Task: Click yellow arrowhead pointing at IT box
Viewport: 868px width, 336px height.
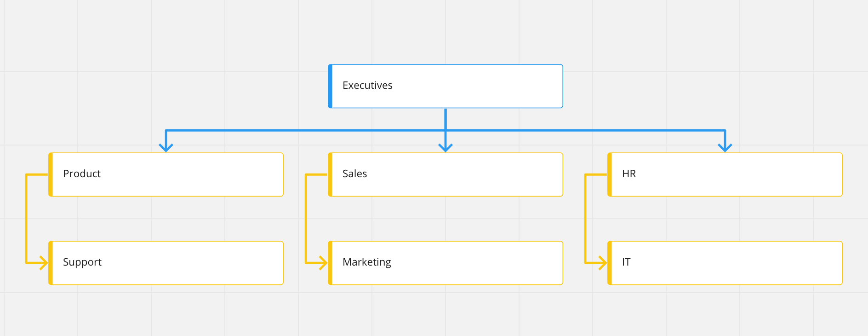Action: click(x=603, y=263)
